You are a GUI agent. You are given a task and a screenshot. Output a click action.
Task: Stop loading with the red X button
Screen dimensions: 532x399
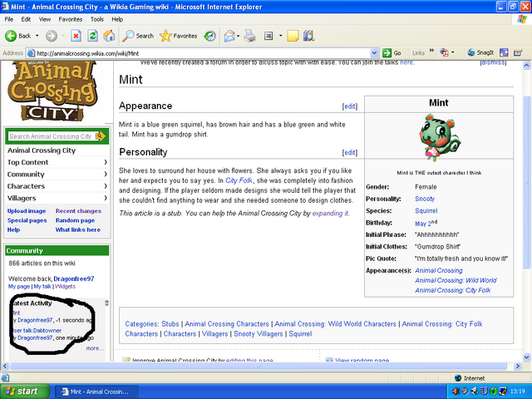[76, 36]
